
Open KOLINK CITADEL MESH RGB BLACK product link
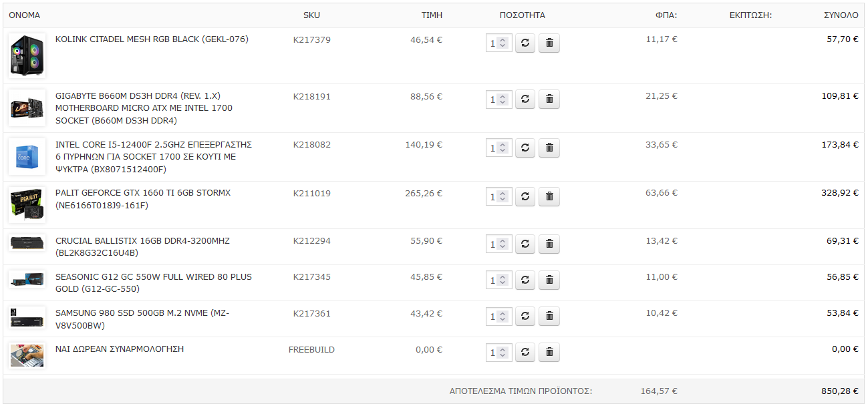point(152,39)
